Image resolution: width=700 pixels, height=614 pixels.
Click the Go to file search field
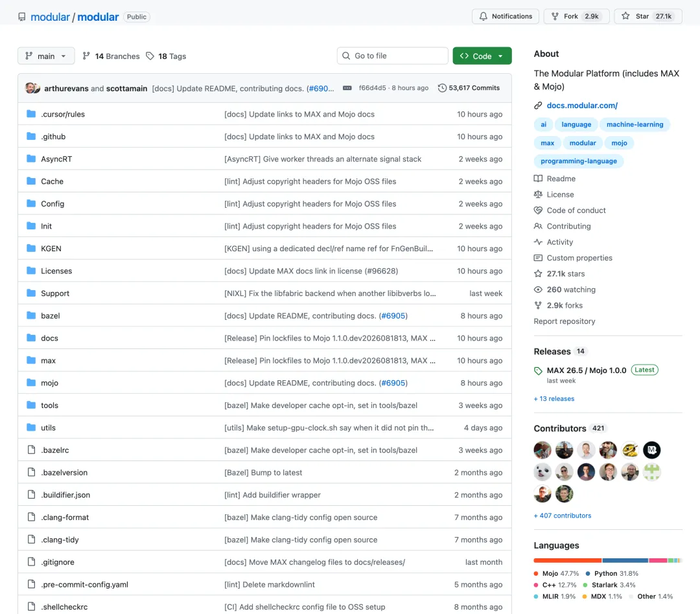click(x=392, y=56)
